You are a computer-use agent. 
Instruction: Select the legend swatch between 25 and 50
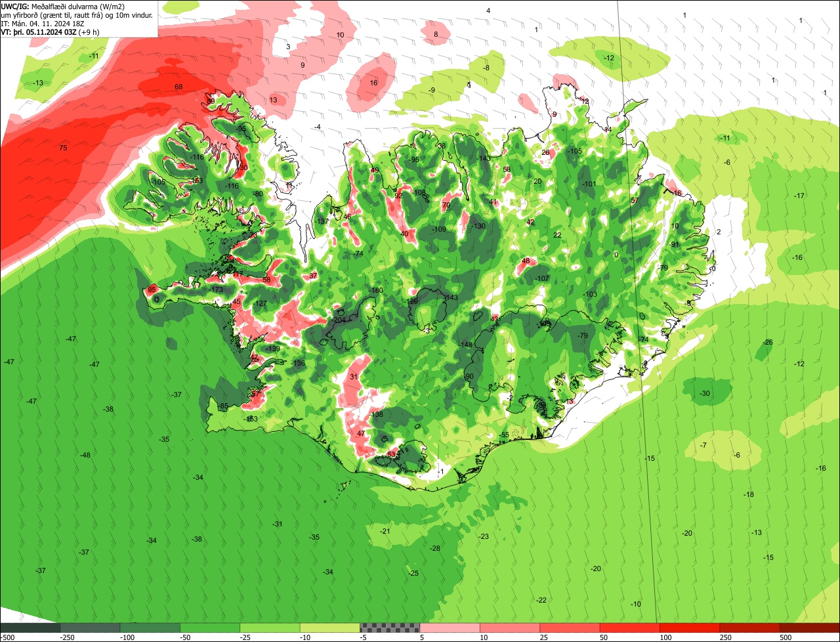(570, 628)
